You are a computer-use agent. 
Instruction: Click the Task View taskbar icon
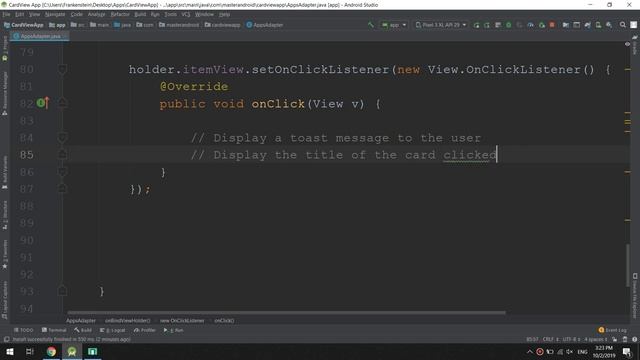[x=29, y=352]
